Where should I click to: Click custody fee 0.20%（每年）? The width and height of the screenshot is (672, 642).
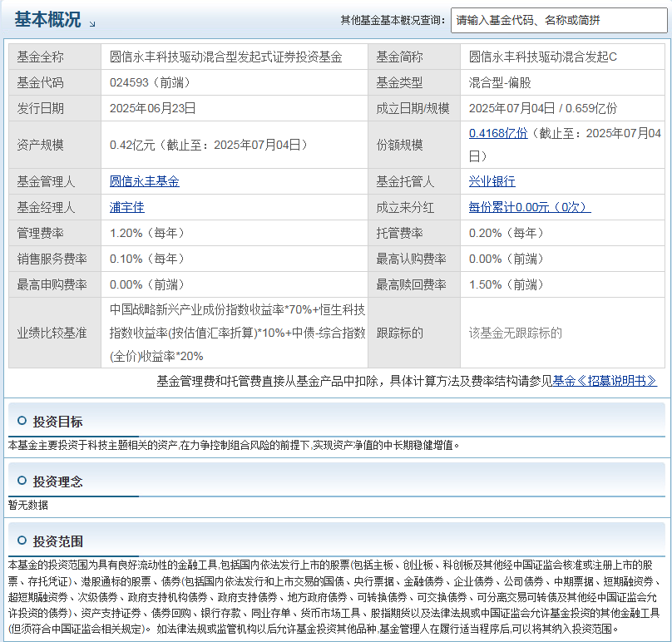coord(506,233)
